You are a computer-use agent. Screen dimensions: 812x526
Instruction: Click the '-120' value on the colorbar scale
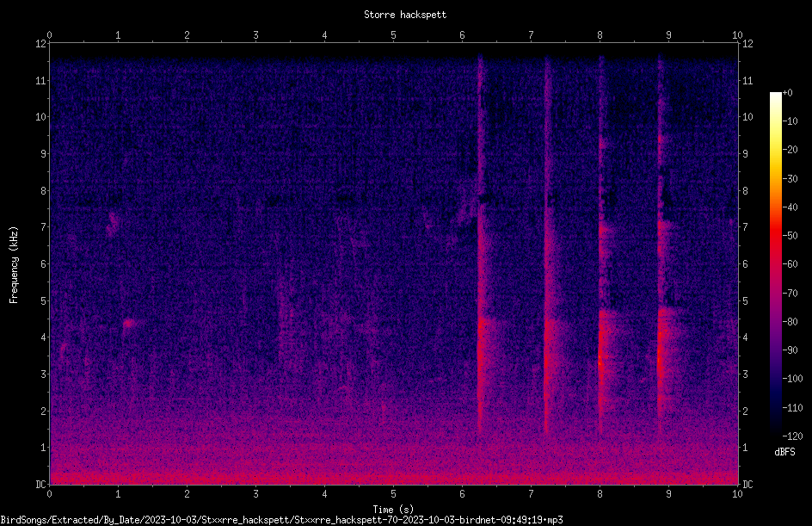coord(793,436)
